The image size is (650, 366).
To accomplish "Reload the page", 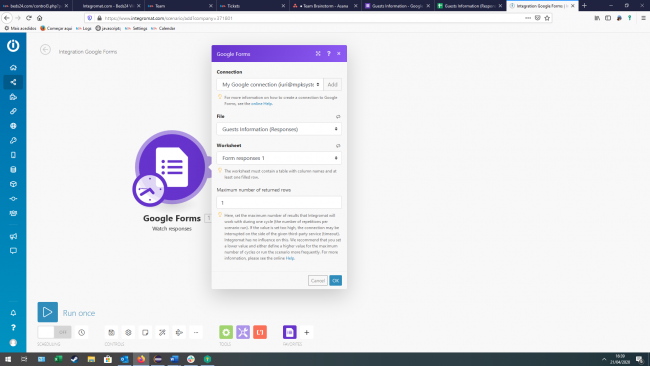I will coord(29,18).
